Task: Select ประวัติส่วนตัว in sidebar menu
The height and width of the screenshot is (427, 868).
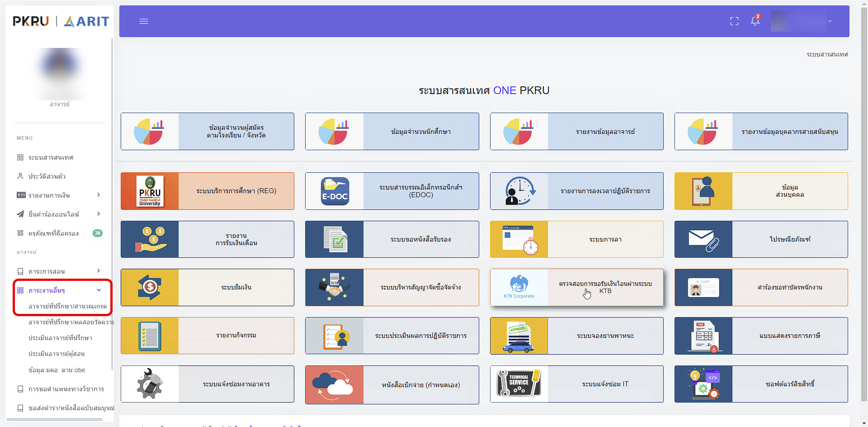Action: click(x=47, y=176)
